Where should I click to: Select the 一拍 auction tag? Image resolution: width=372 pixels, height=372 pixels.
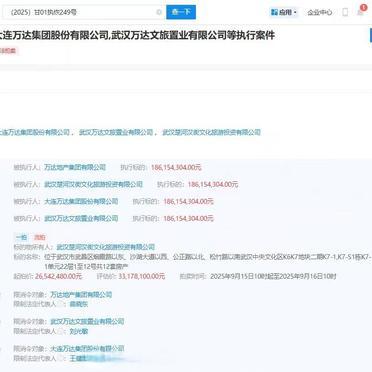pyautogui.click(x=21, y=237)
